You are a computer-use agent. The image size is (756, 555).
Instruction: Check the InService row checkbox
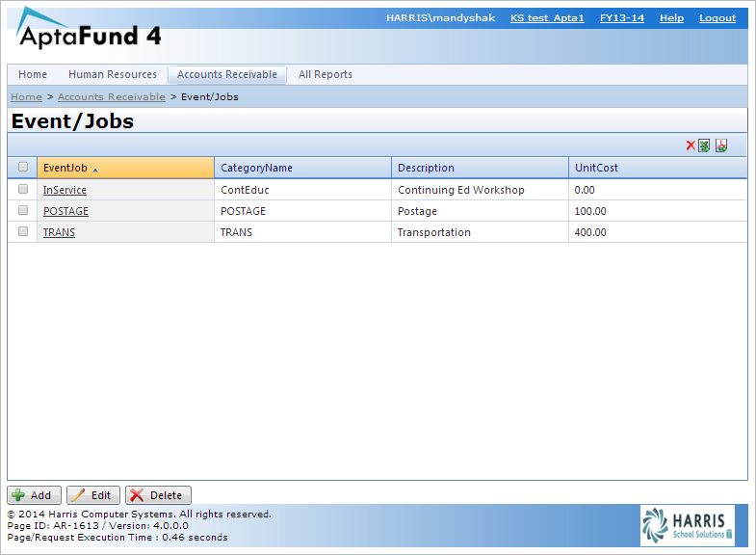pos(23,190)
